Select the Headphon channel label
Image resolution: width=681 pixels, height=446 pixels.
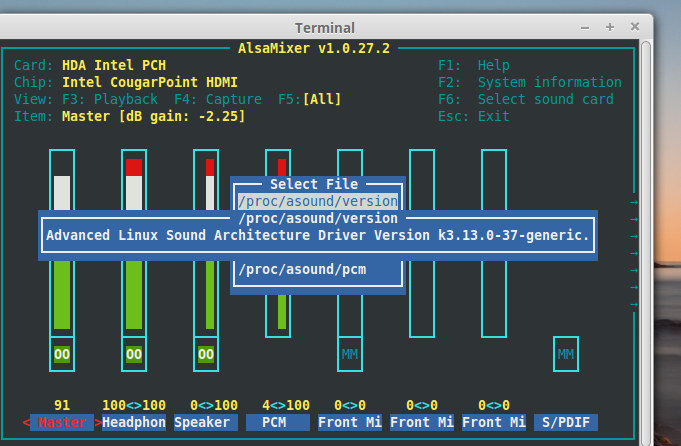click(134, 423)
